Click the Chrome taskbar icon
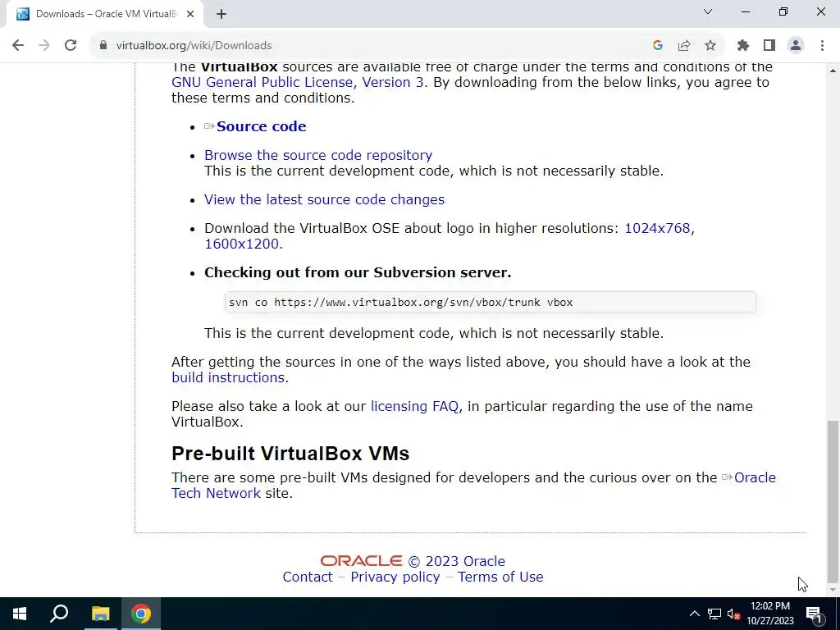Image resolution: width=840 pixels, height=630 pixels. (141, 614)
